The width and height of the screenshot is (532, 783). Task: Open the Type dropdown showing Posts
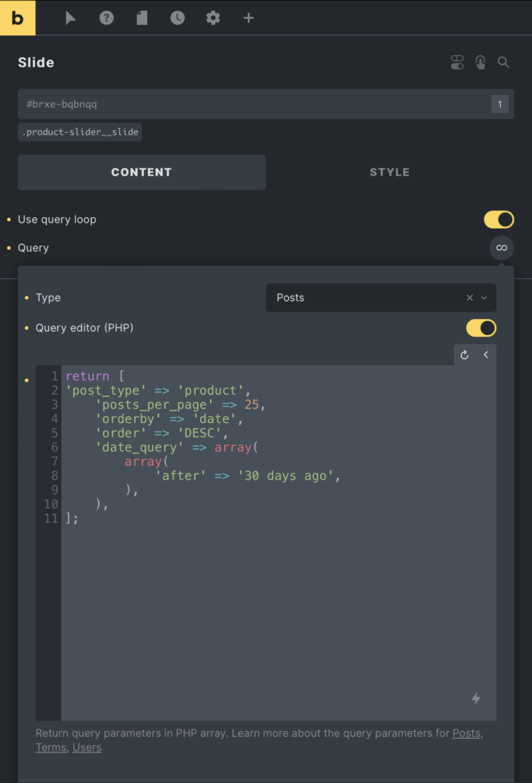(381, 297)
